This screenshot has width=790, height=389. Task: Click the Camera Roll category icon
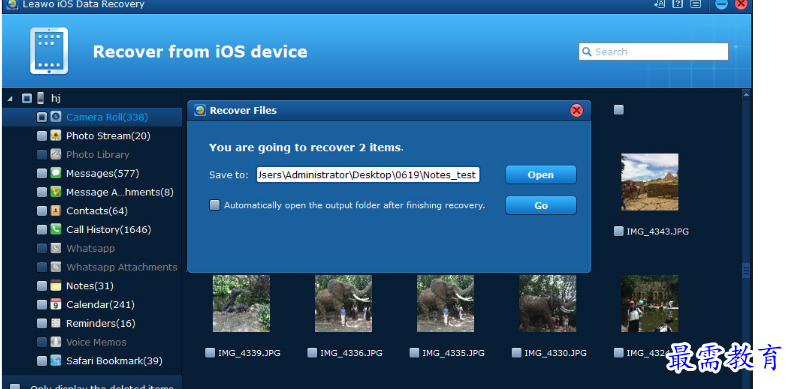pyautogui.click(x=56, y=117)
